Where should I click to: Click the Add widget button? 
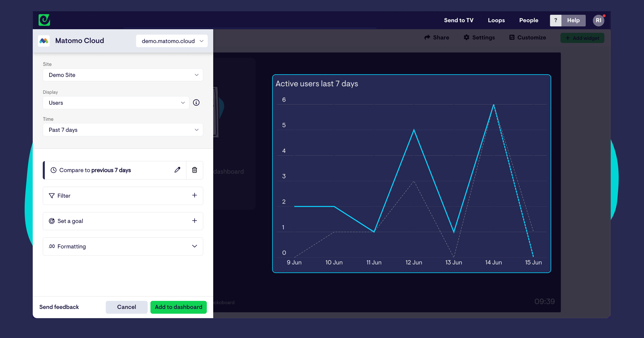point(582,38)
